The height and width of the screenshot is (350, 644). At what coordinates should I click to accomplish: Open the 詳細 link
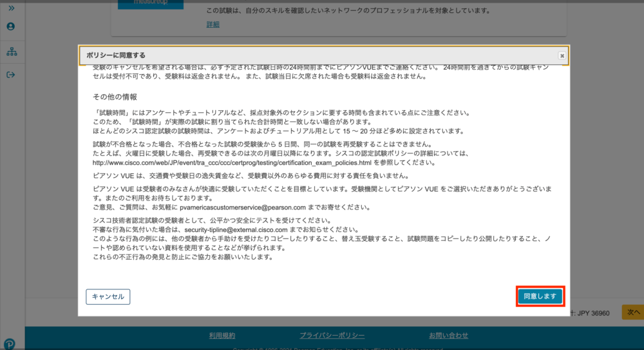tap(213, 24)
